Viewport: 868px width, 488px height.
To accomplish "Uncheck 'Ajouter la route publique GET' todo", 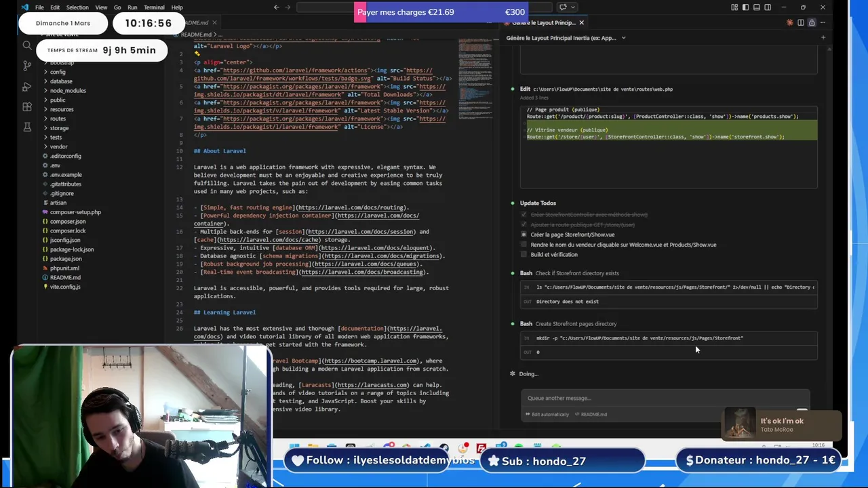I will tap(524, 225).
